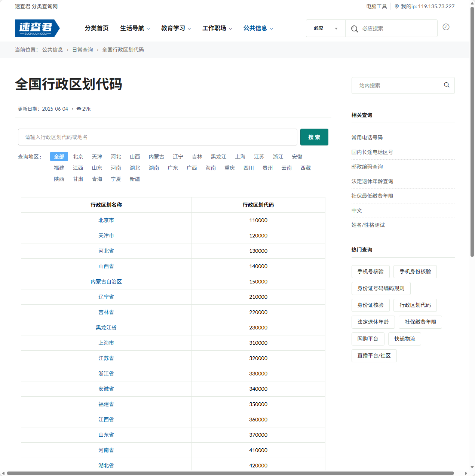The image size is (475, 476).
Task: Click the 速查君 logo image
Action: click(37, 28)
